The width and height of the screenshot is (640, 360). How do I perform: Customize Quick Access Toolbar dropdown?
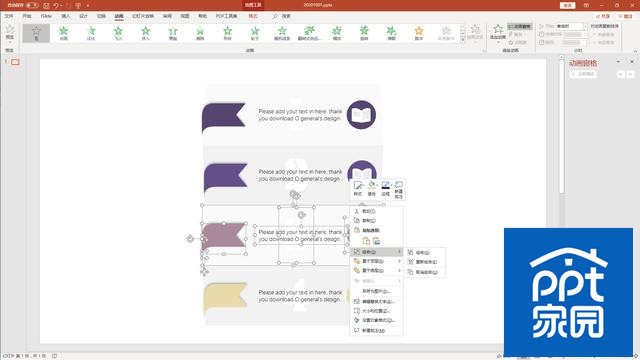click(x=88, y=6)
